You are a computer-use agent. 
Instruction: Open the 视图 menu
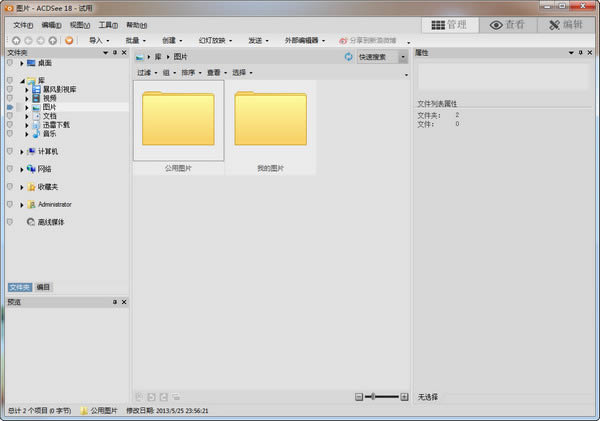pos(80,25)
